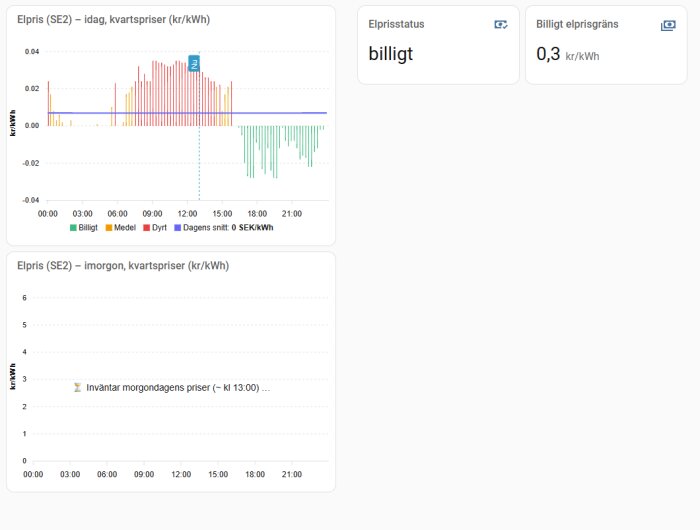Image resolution: width=700 pixels, height=530 pixels.
Task: Click the 6 y-axis label on tomorrow's chart
Action: [25, 298]
